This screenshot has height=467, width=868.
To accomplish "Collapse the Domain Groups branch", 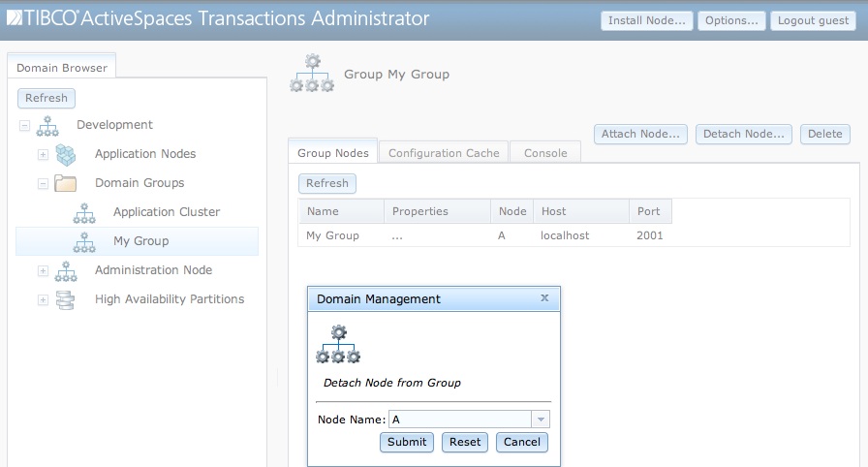I will coord(43,184).
